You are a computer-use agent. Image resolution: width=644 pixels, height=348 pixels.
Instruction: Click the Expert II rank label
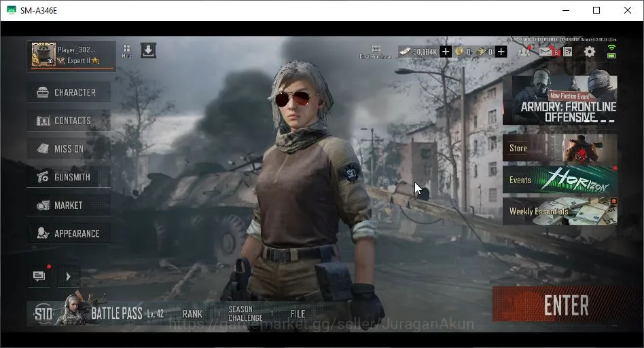click(78, 60)
